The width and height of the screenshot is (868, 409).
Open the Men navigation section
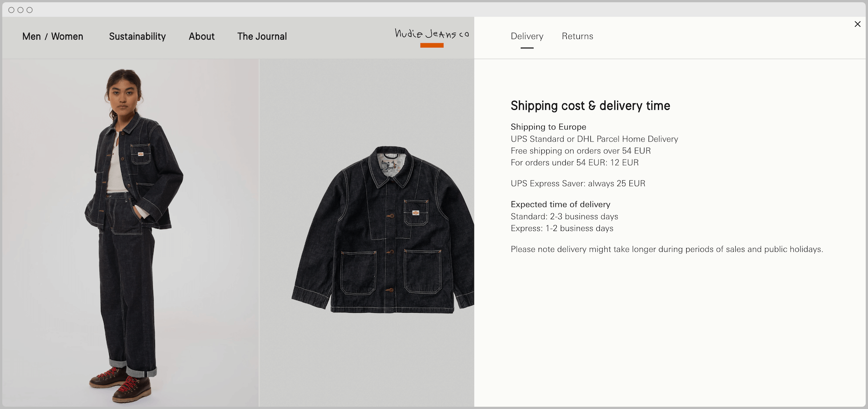coord(31,36)
